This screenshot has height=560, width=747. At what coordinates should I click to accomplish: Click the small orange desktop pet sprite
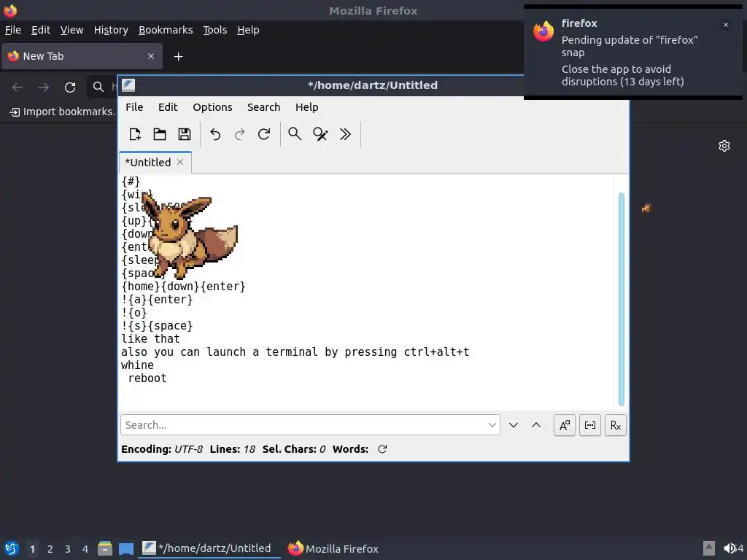click(x=646, y=208)
